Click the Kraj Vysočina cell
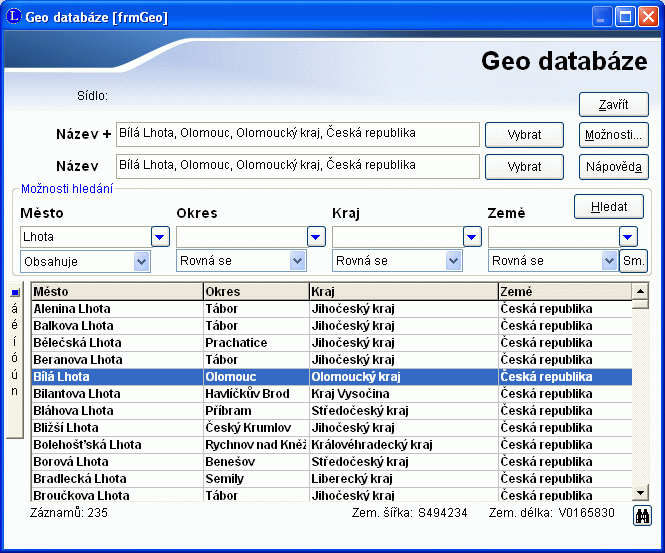The height and width of the screenshot is (553, 665). pyautogui.click(x=403, y=394)
